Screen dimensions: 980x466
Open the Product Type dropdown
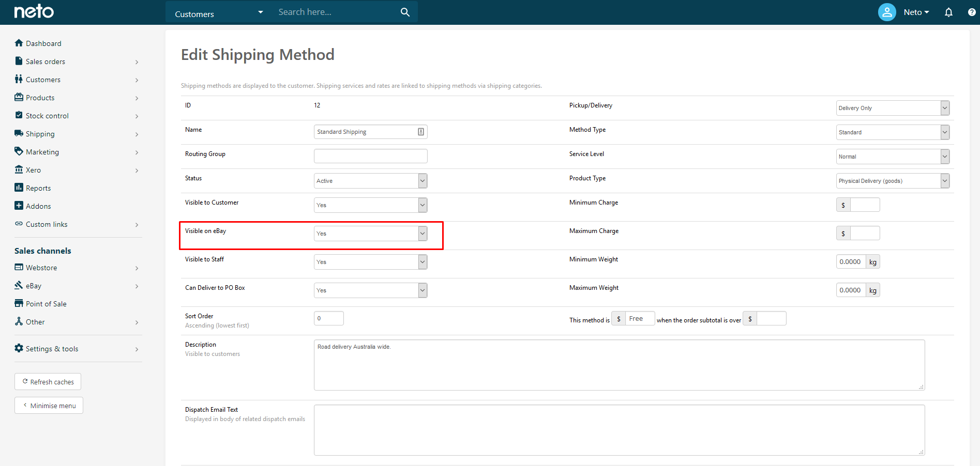coord(893,181)
